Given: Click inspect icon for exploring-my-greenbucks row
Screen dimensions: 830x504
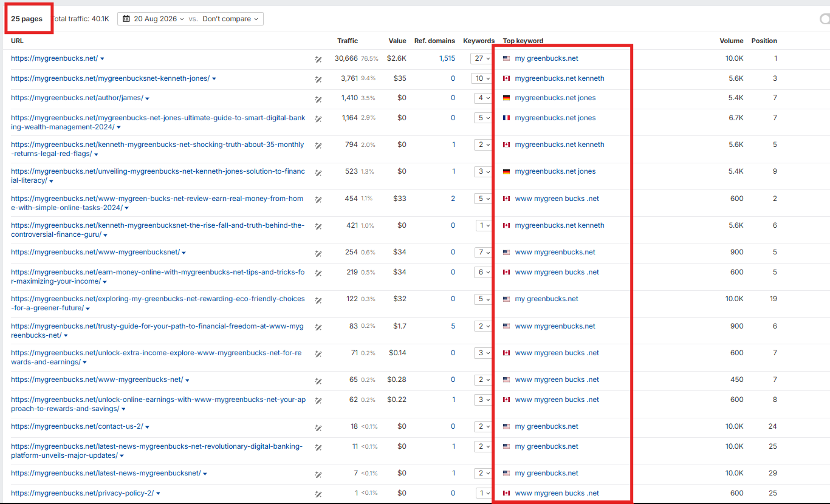Looking at the screenshot, I should pos(318,299).
